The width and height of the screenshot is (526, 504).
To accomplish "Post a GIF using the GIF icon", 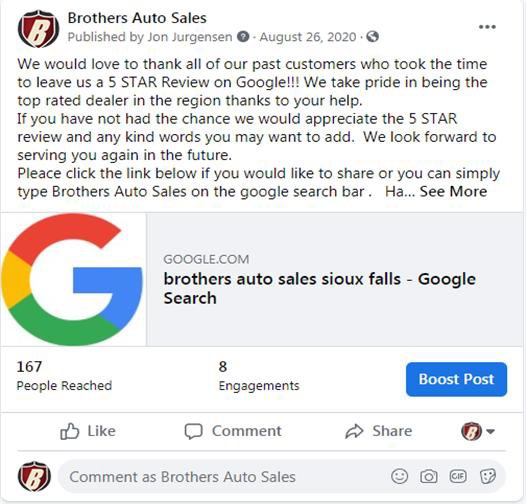I will (x=458, y=476).
